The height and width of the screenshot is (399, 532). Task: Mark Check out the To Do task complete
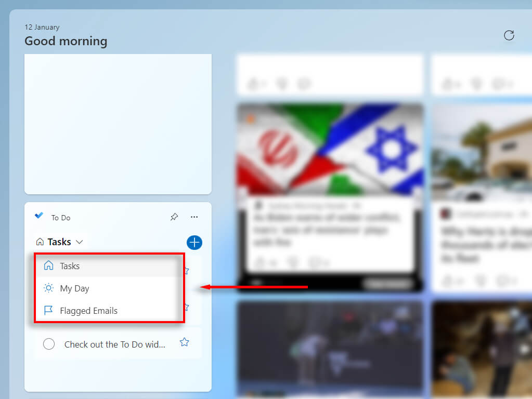point(49,344)
